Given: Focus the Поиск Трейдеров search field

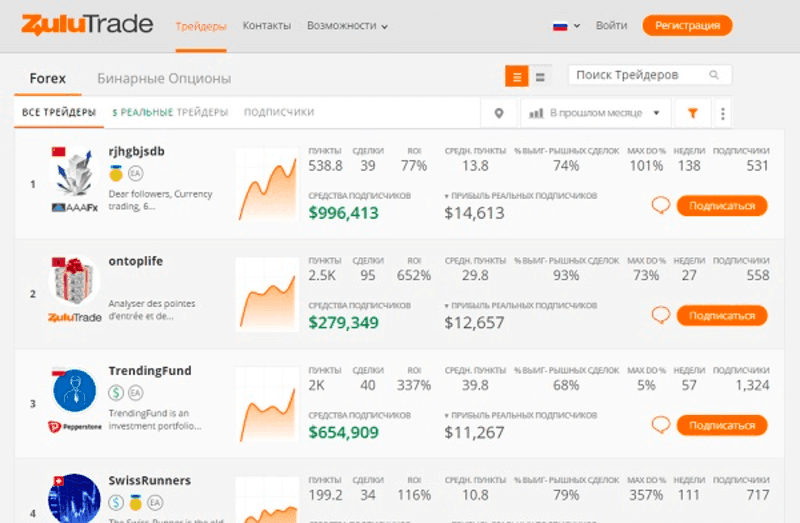Looking at the screenshot, I should (x=650, y=75).
